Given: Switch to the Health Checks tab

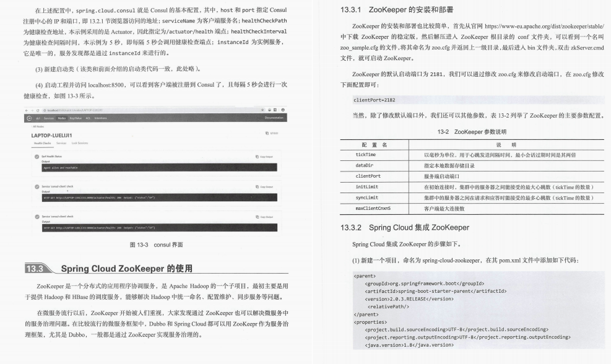Looking at the screenshot, I should 43,143.
